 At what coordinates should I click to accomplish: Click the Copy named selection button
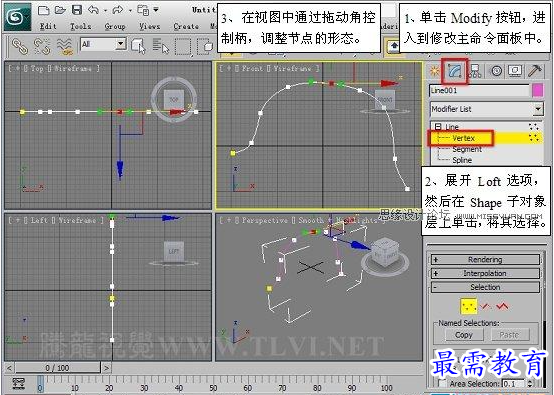pos(464,335)
